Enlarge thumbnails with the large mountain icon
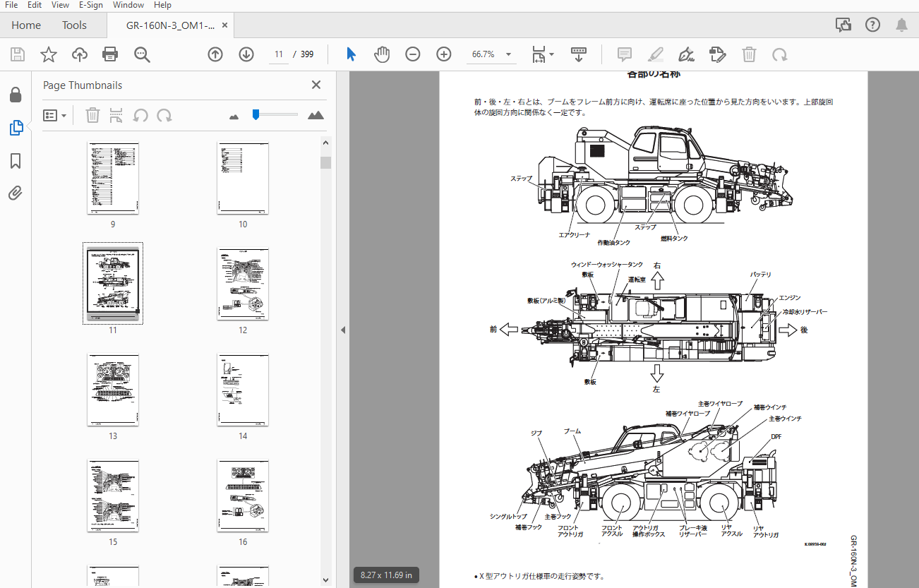This screenshot has height=588, width=919. click(316, 115)
